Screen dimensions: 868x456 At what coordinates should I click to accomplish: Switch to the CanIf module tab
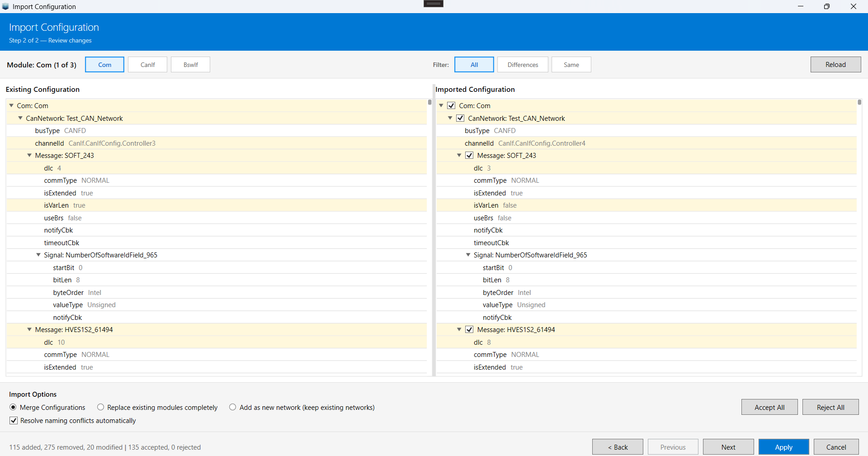[147, 65]
